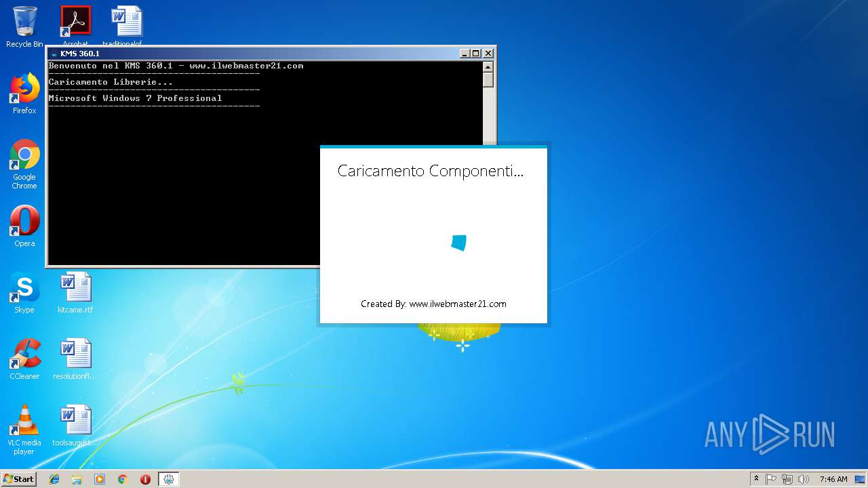Screen dimensions: 868x488
Task: Open Chrome from the taskbar
Action: coord(123,479)
